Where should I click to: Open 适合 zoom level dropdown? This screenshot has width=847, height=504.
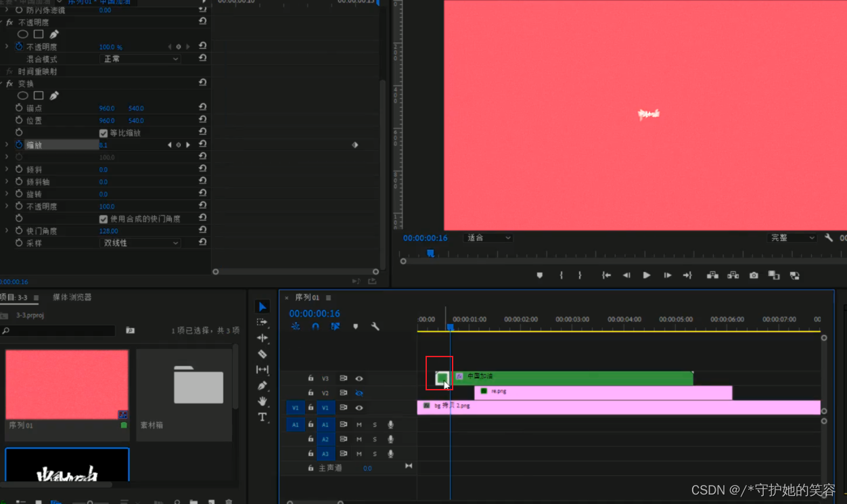click(x=488, y=237)
